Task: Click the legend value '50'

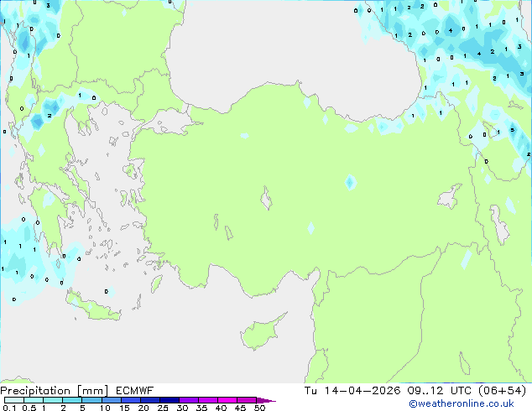Action: (x=259, y=408)
